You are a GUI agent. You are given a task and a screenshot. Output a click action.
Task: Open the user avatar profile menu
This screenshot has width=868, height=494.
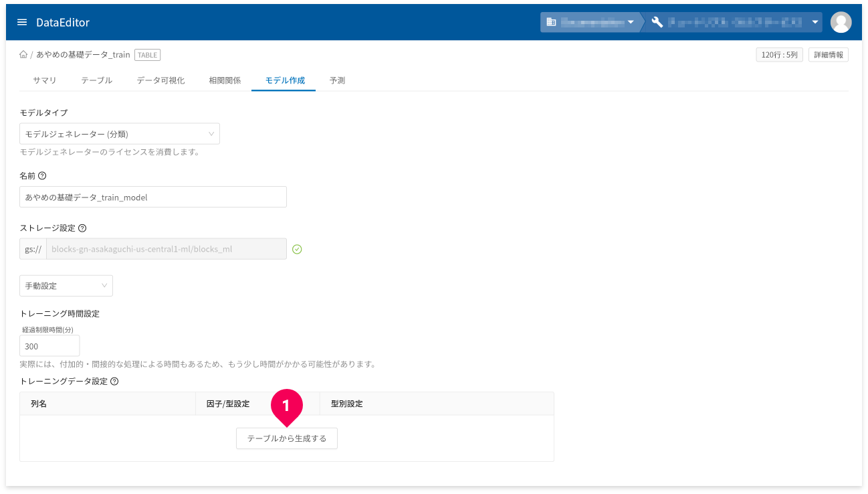(x=841, y=22)
